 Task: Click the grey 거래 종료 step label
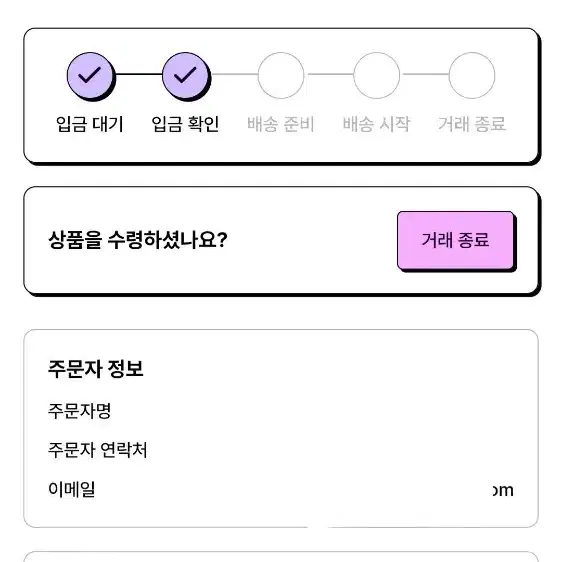(x=472, y=124)
